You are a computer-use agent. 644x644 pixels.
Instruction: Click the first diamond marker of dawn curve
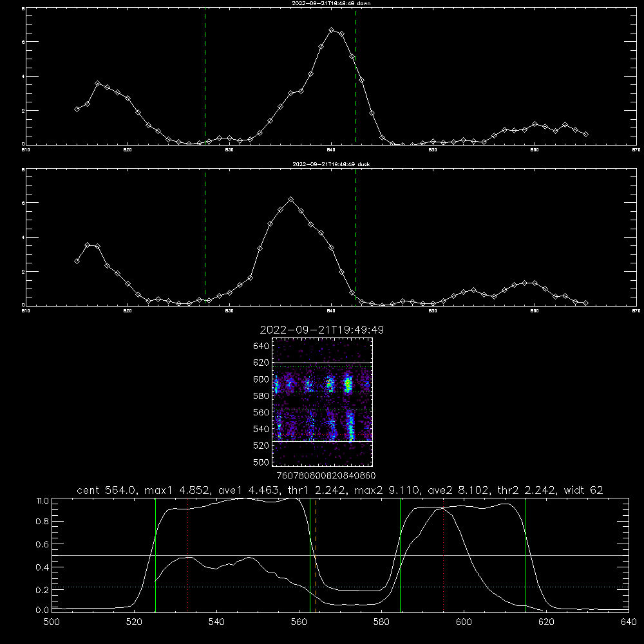coord(77,109)
